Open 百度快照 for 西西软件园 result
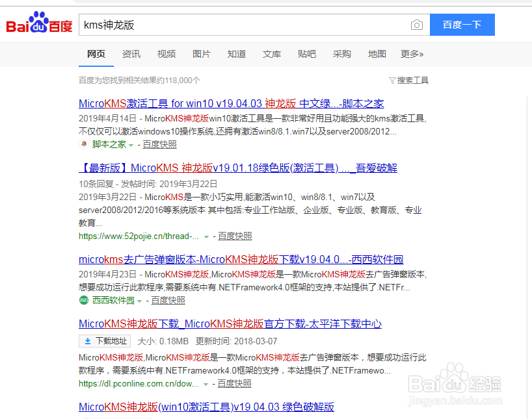Screen dimensions: 532x419 [168, 300]
